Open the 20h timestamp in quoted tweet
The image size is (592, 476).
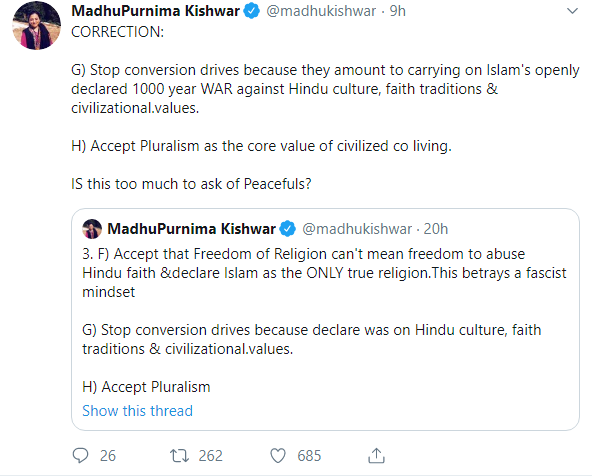coord(436,229)
